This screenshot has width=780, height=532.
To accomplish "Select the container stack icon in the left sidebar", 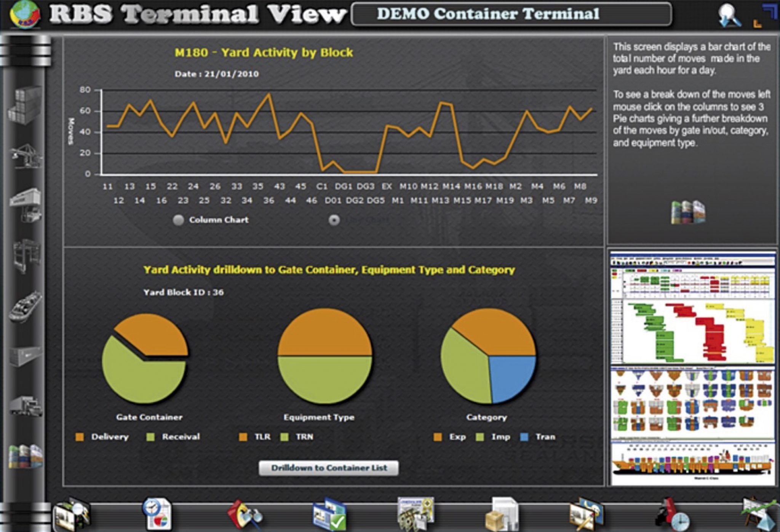I will tap(26, 105).
